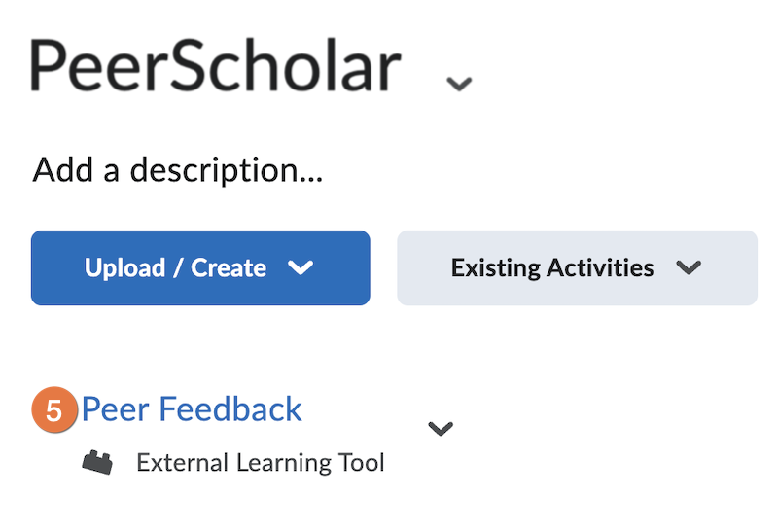Click the white chevron inside Upload / Create
Viewport: 778px width, 532px height.
301,267
